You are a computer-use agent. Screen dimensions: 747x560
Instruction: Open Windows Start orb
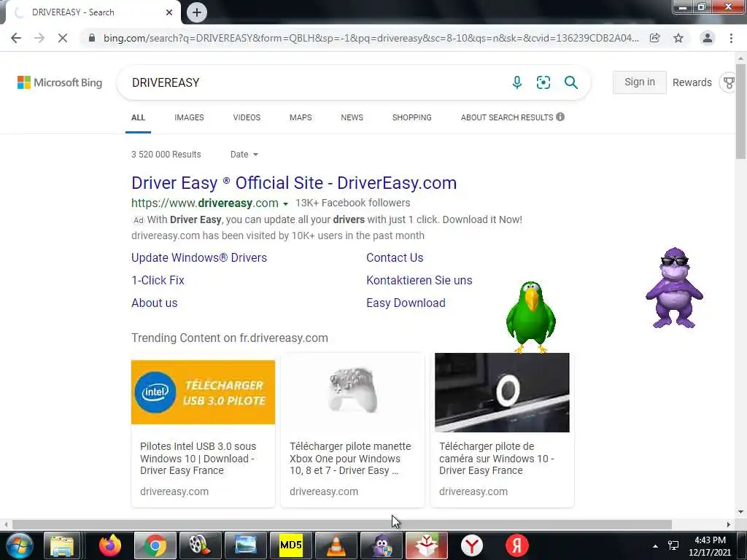coord(19,545)
